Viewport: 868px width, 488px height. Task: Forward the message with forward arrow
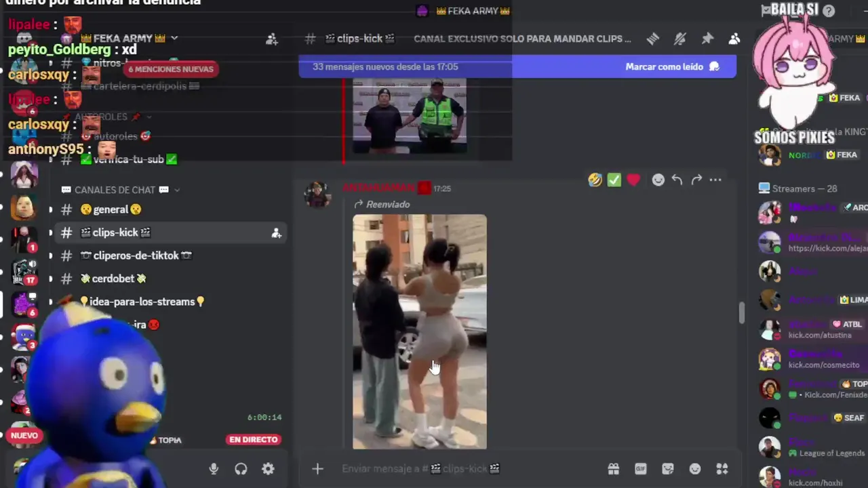pyautogui.click(x=696, y=180)
